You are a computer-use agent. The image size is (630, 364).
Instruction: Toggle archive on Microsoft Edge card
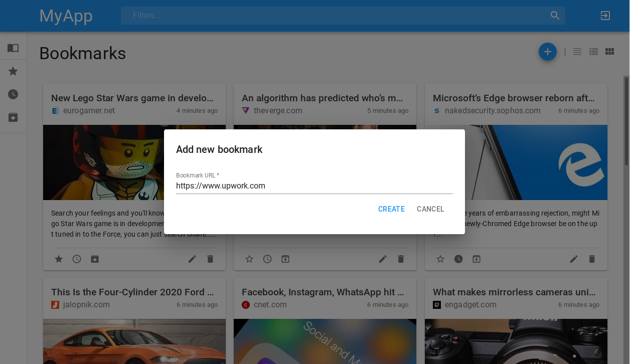point(477,259)
